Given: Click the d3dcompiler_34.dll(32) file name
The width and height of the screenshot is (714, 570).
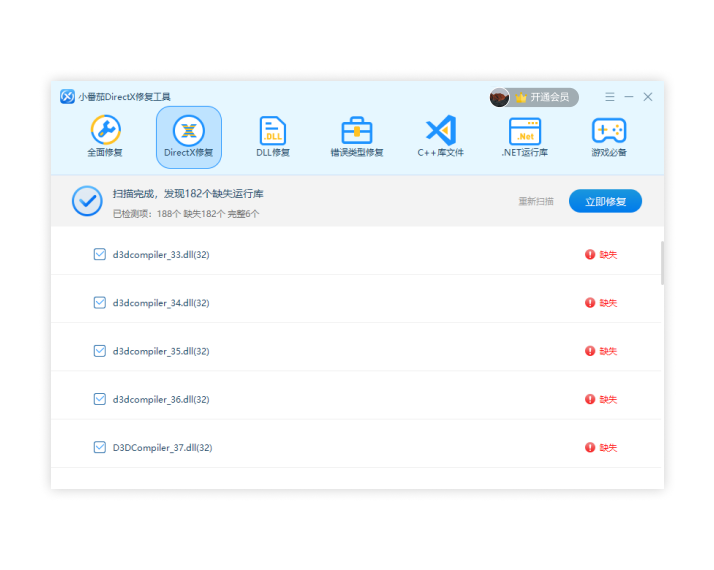Looking at the screenshot, I should 161,303.
